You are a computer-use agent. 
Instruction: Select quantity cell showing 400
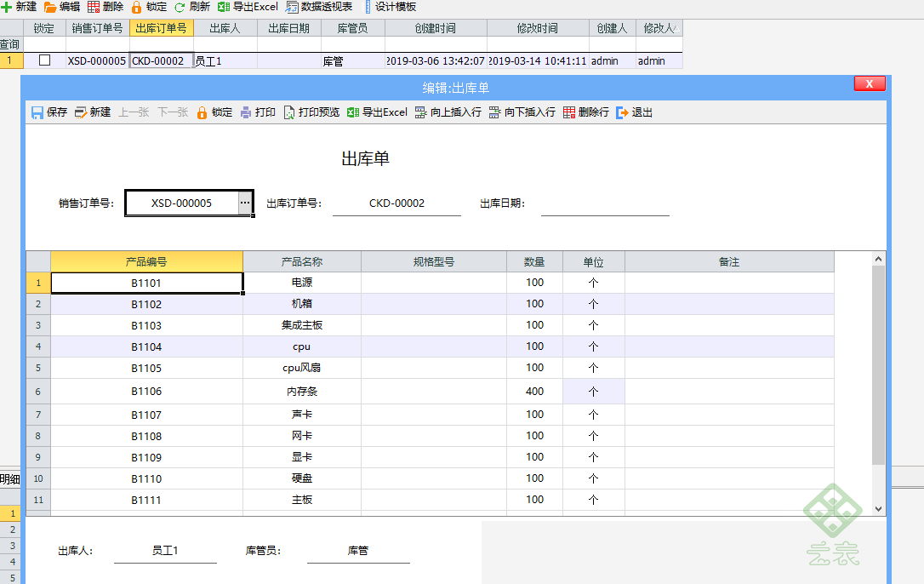(535, 391)
